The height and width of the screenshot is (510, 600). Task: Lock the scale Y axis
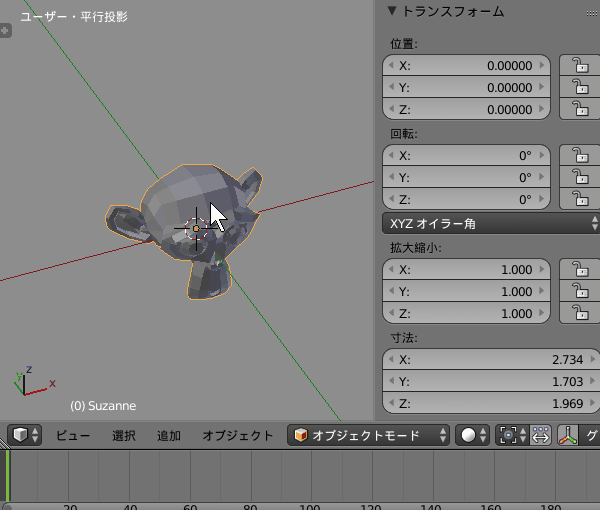pyautogui.click(x=580, y=291)
